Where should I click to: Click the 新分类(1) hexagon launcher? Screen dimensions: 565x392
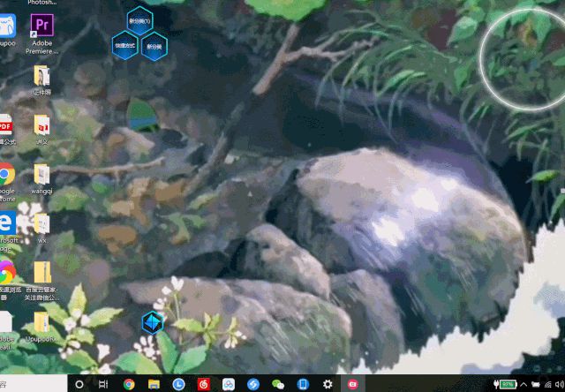(x=139, y=21)
